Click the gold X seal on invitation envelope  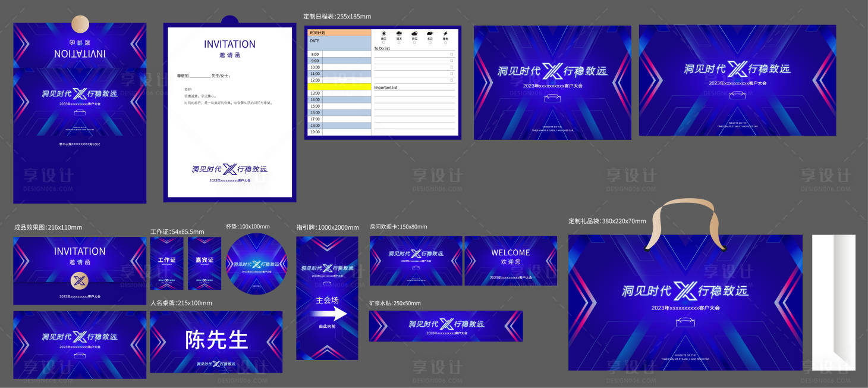(80, 281)
